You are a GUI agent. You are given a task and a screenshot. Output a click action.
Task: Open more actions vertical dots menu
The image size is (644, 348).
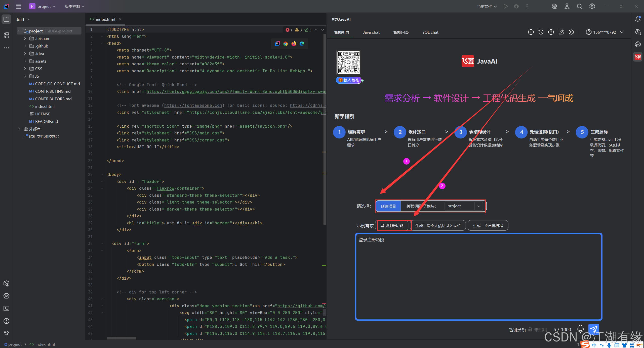pos(527,6)
